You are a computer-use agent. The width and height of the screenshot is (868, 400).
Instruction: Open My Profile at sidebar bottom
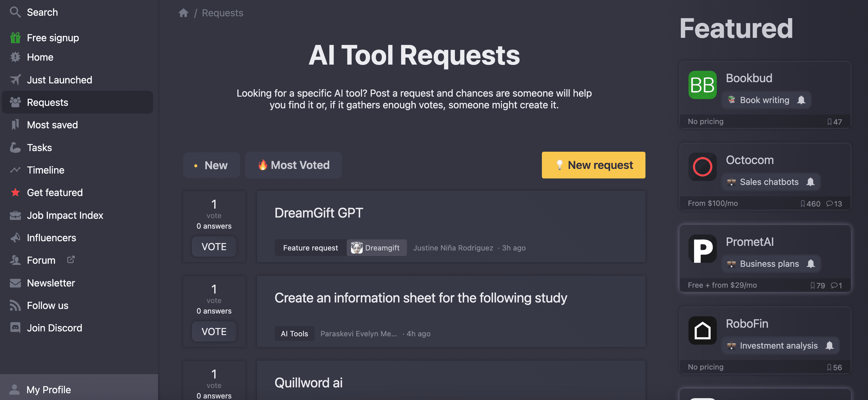(49, 390)
